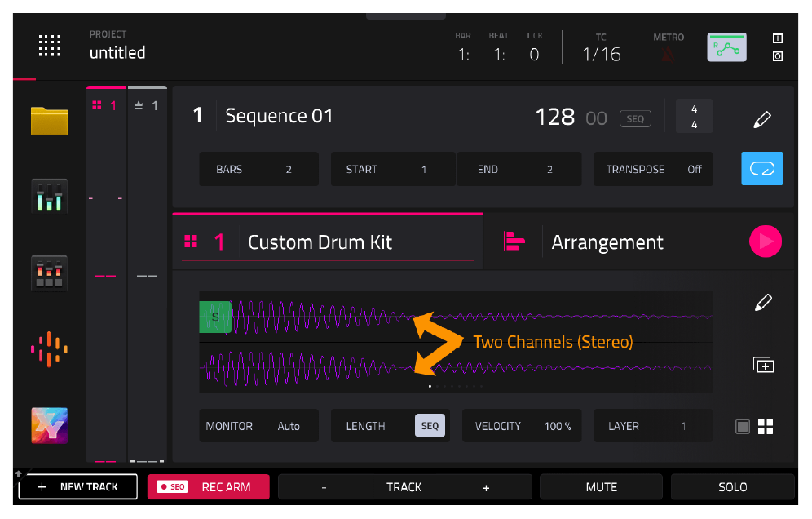Click the NEW TRACK button
812x519 pixels.
(x=78, y=487)
